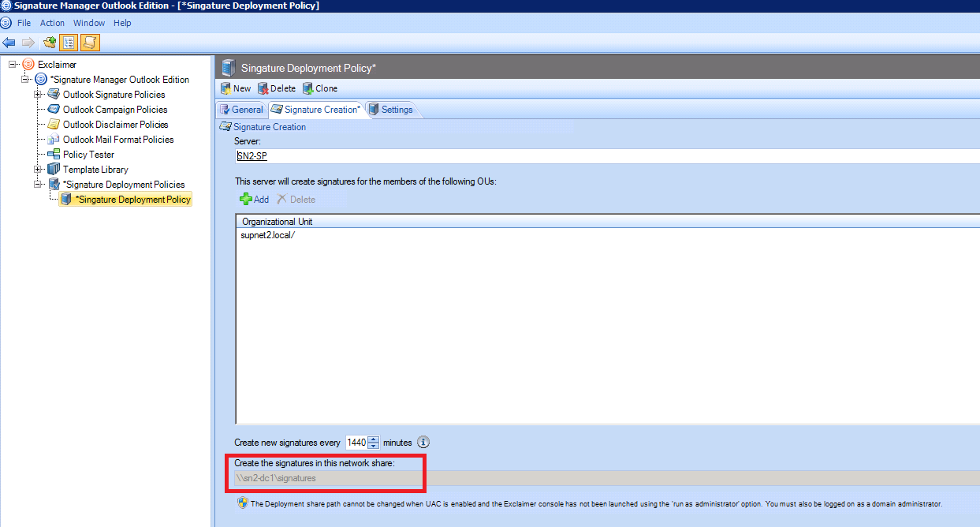Select Outlook Mail Format Policies in tree
The height and width of the screenshot is (527, 980).
coord(118,140)
